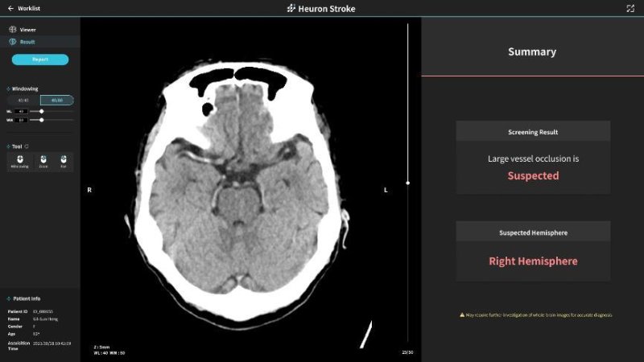Switch to the Result tab
The width and height of the screenshot is (644, 362).
(x=27, y=42)
